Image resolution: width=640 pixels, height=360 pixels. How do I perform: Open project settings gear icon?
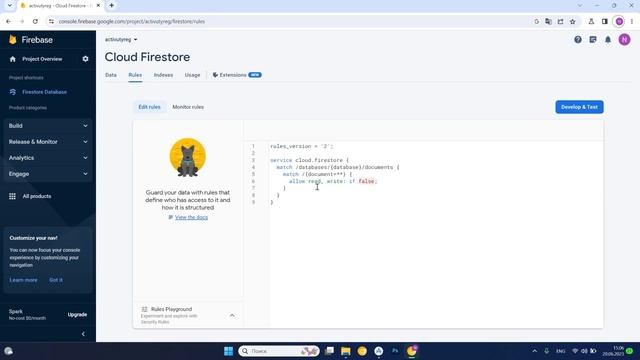[x=85, y=59]
